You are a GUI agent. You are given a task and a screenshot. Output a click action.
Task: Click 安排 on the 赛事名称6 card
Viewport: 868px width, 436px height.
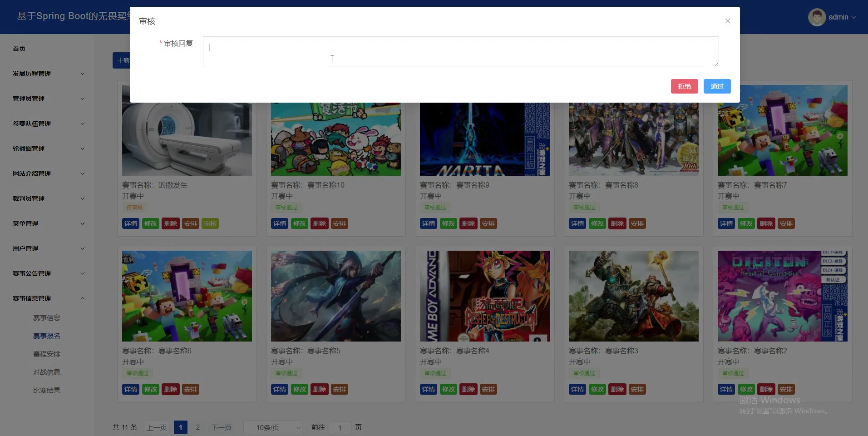pyautogui.click(x=191, y=389)
